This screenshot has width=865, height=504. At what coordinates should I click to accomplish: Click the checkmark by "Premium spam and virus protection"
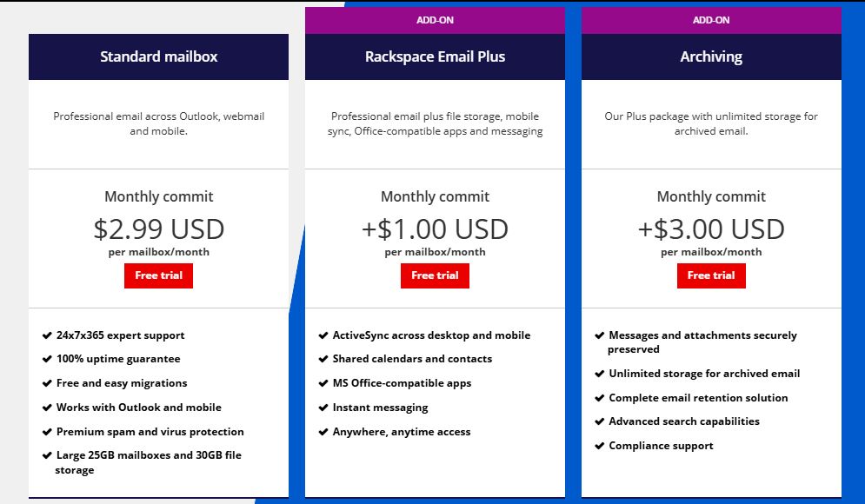pyautogui.click(x=46, y=432)
